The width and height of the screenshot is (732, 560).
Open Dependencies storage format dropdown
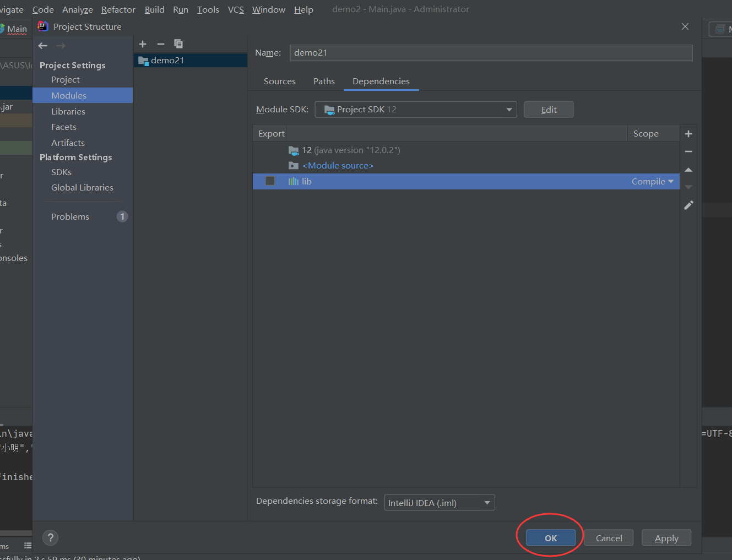tap(440, 503)
